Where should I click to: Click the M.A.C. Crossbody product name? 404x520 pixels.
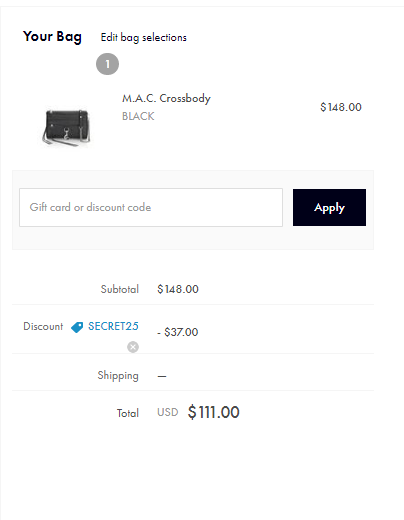click(x=166, y=98)
